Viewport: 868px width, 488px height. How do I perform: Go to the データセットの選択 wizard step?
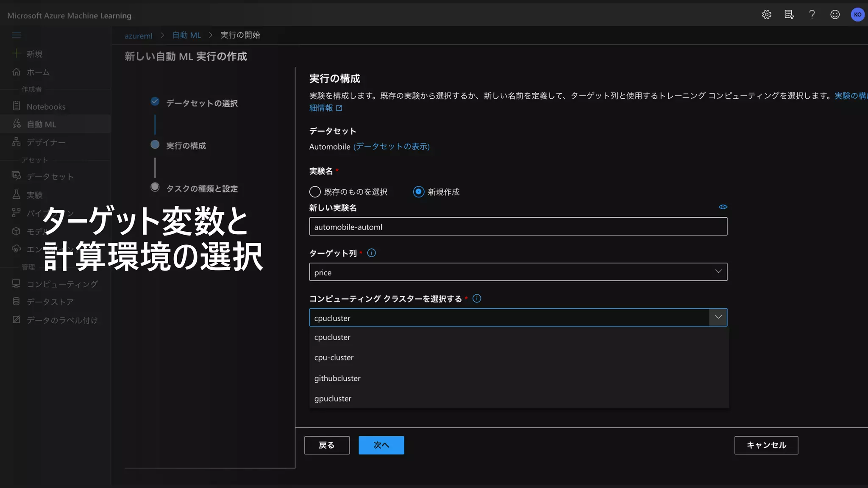click(x=202, y=103)
